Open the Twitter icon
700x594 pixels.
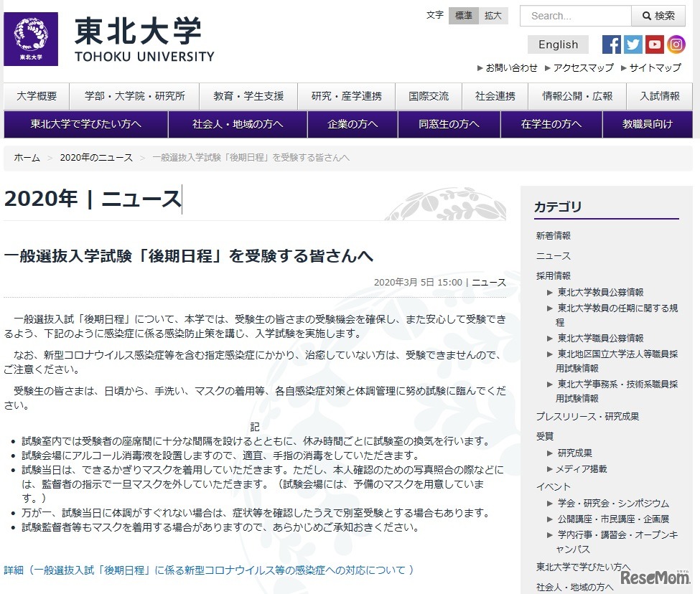click(633, 44)
